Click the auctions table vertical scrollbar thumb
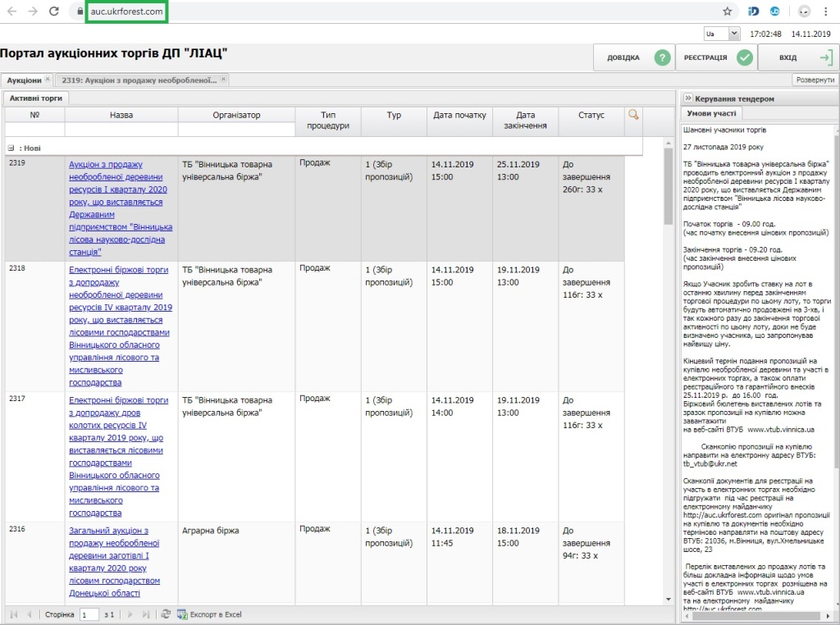The width and height of the screenshot is (840, 625). point(668,186)
